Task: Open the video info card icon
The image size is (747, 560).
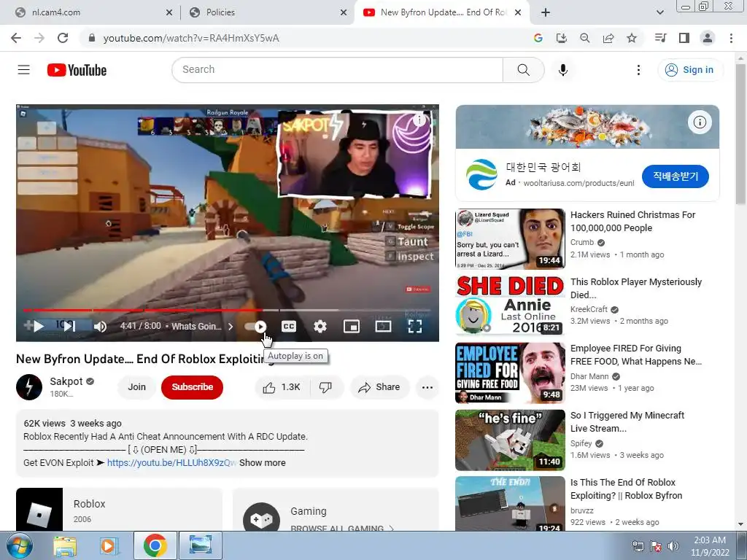Action: [419, 120]
